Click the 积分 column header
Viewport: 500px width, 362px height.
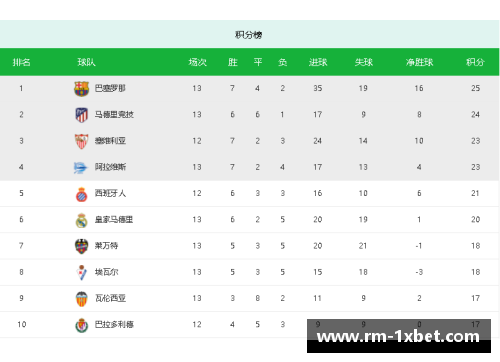pyautogui.click(x=475, y=62)
